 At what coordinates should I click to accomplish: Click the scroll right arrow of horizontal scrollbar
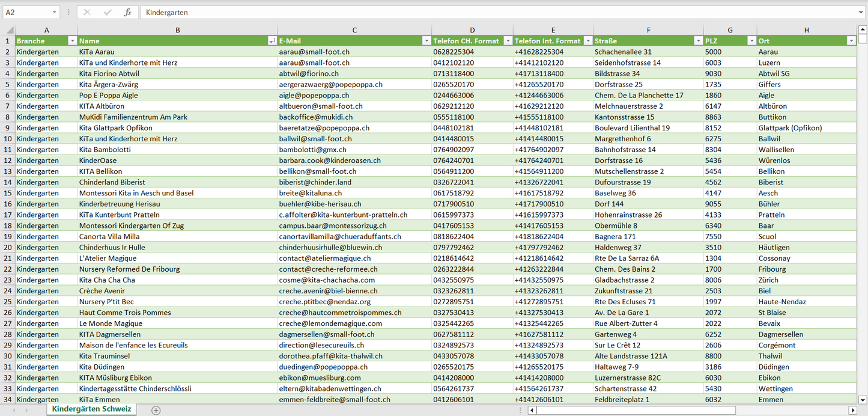[852, 410]
